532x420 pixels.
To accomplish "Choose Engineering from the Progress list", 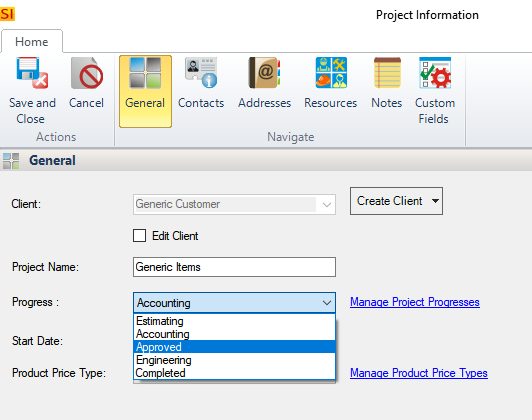I will 234,360.
